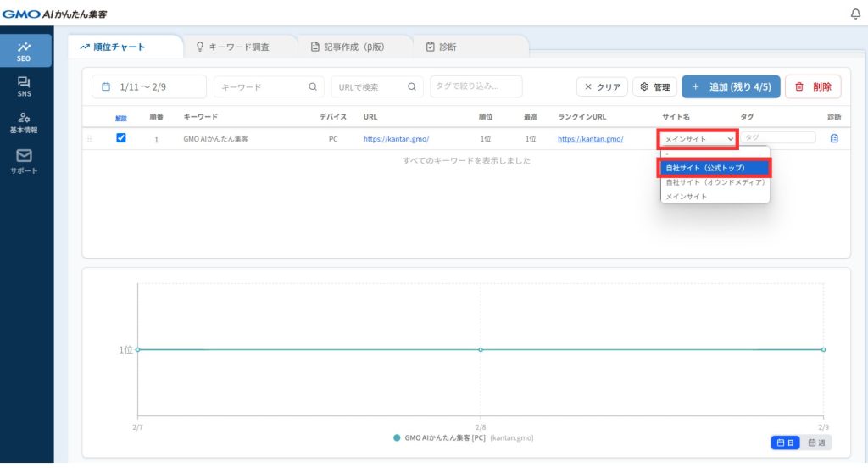The height and width of the screenshot is (468, 868).
Task: Click the notification bell icon
Action: (854, 14)
